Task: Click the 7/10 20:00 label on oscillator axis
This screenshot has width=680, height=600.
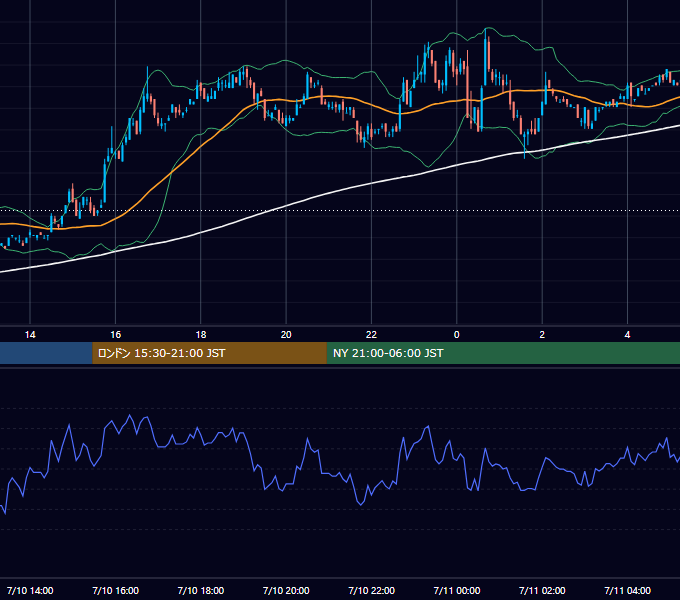Action: click(286, 590)
